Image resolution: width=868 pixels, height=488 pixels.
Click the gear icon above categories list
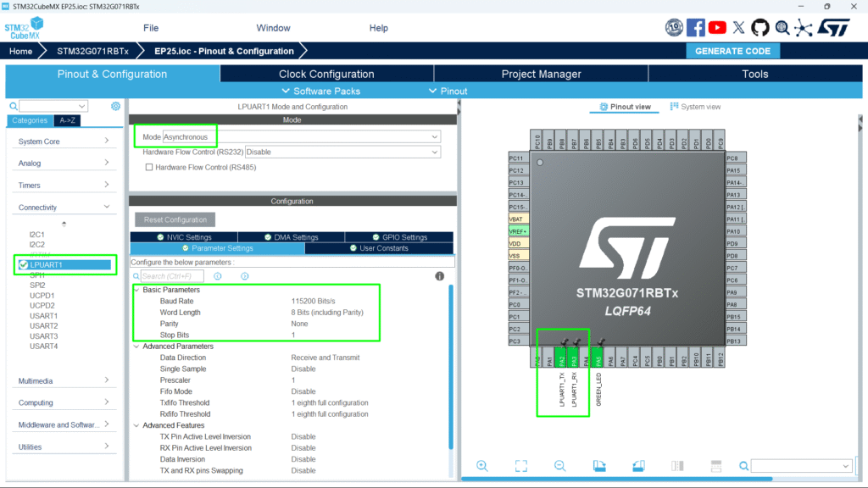(x=115, y=107)
